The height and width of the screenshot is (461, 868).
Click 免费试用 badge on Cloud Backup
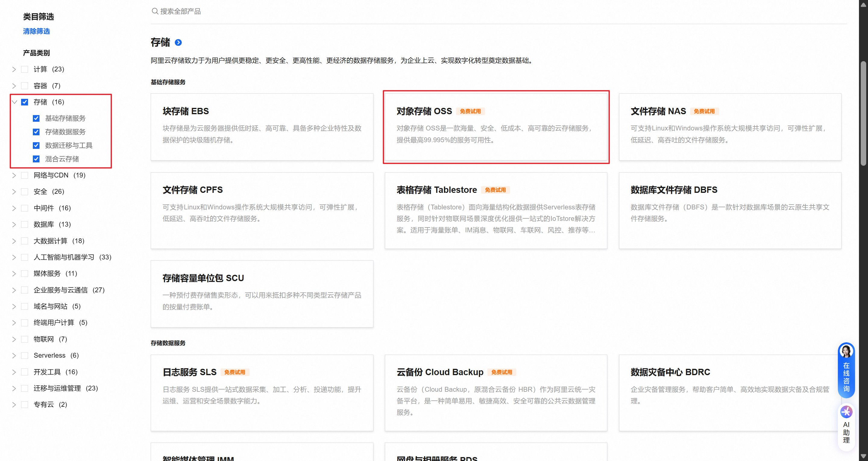click(502, 372)
